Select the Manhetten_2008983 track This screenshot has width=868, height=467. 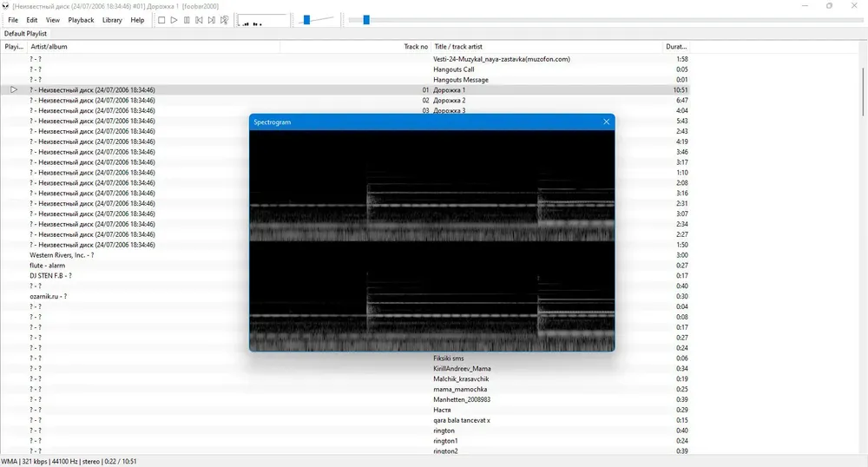coord(462,399)
